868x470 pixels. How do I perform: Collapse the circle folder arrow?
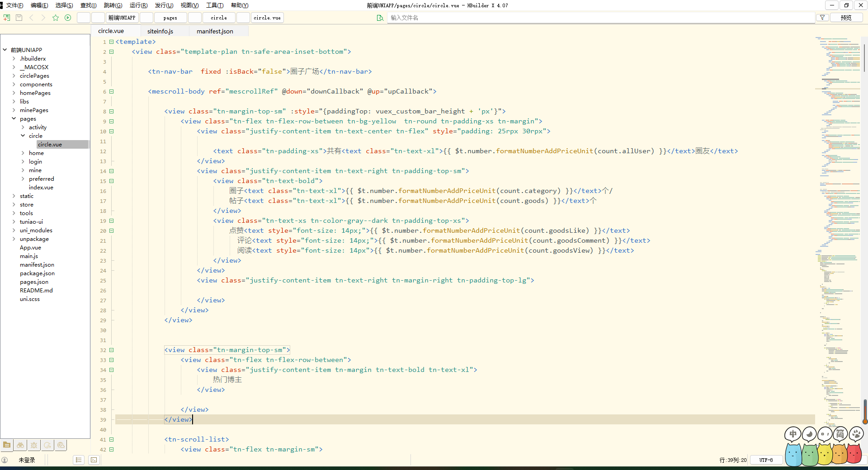[23, 136]
